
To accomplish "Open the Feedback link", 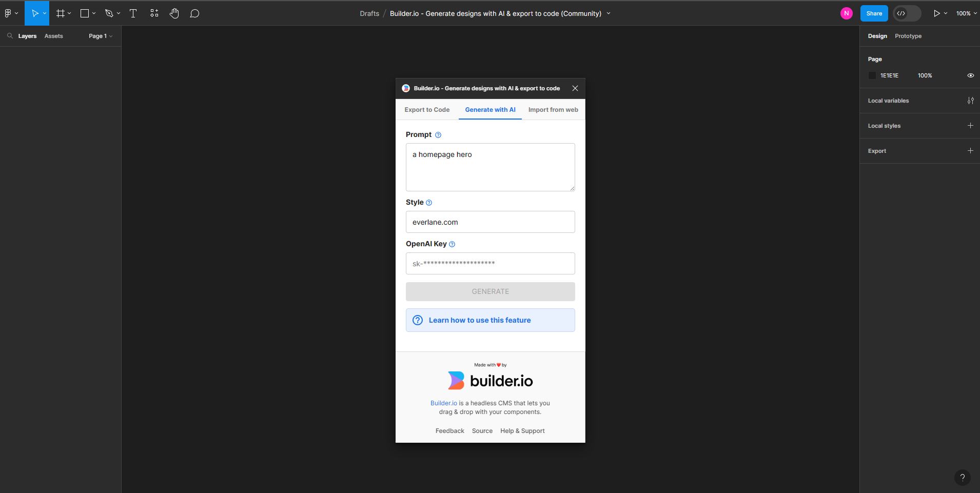I will coord(450,431).
